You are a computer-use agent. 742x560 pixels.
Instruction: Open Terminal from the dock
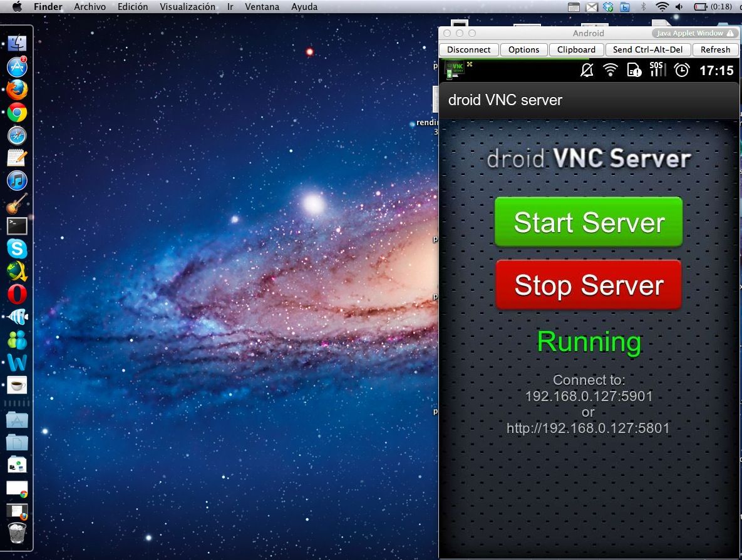[17, 226]
